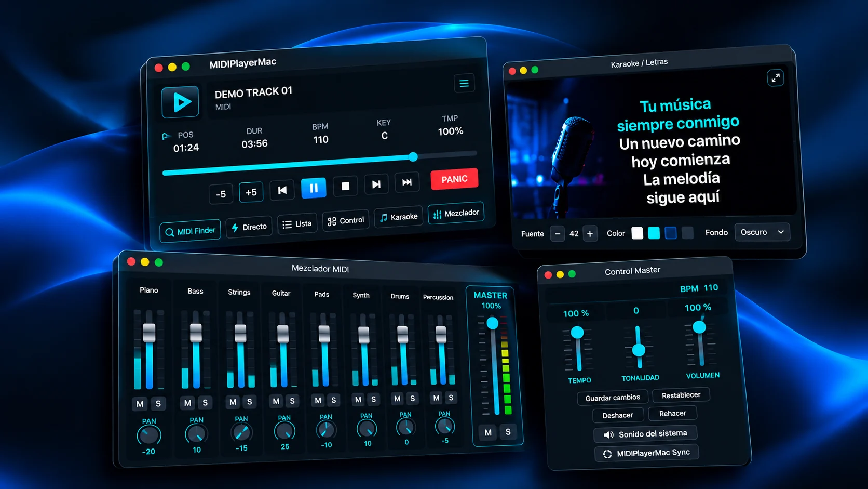The width and height of the screenshot is (868, 489).
Task: Click the MASTER fader cyan knob
Action: point(493,323)
